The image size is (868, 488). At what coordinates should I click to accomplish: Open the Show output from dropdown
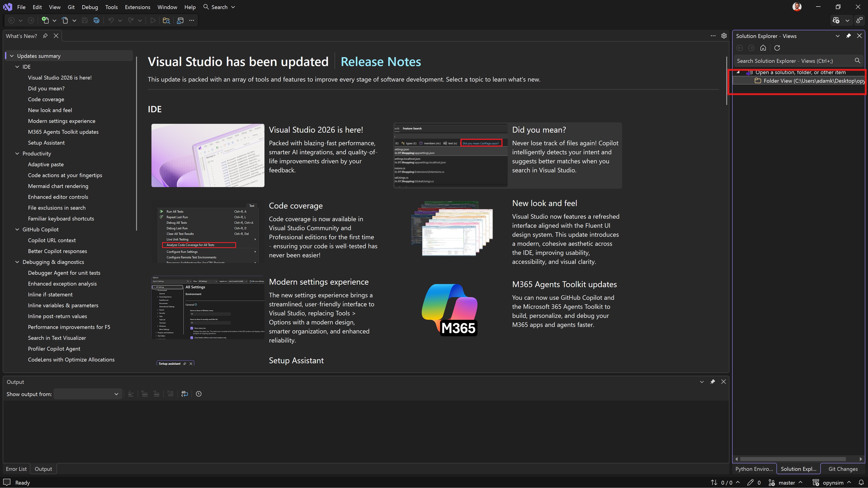coord(87,394)
